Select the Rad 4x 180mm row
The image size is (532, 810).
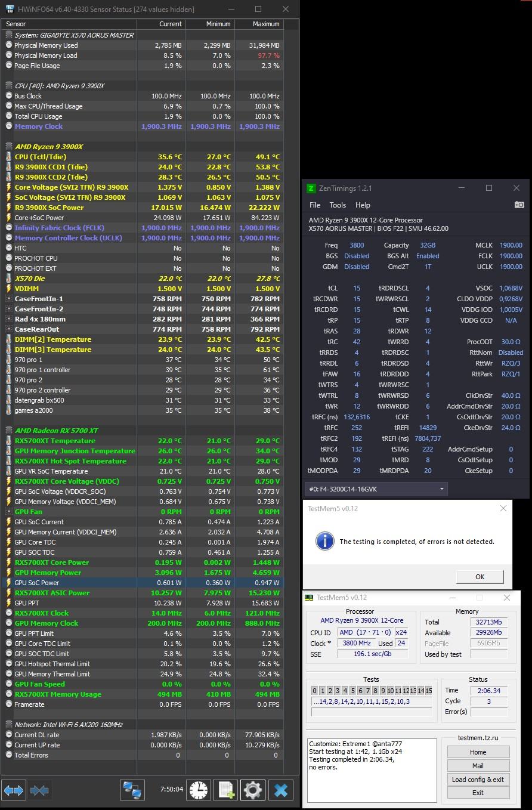pyautogui.click(x=142, y=319)
